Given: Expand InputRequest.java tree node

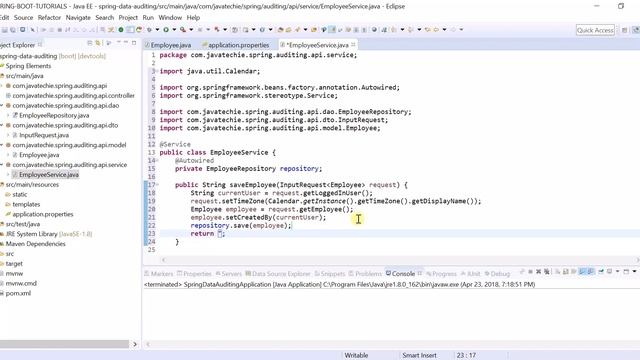Looking at the screenshot, I should tap(8, 135).
